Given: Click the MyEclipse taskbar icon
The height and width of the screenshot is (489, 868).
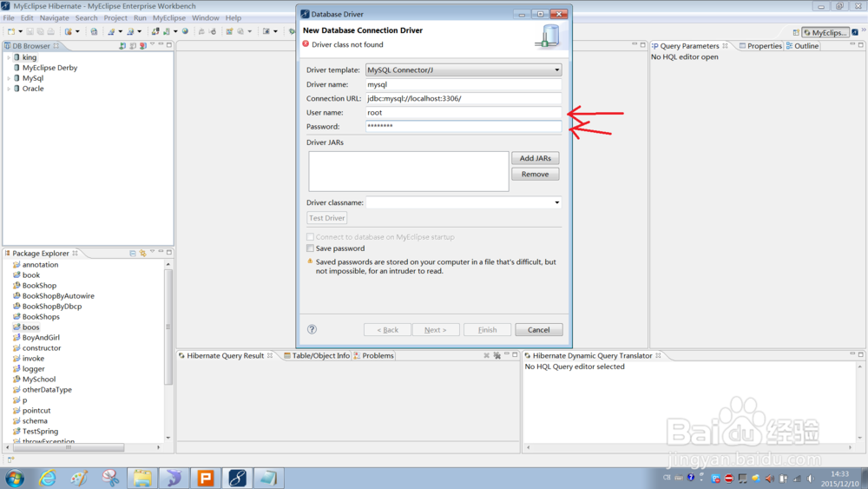Looking at the screenshot, I should click(237, 478).
